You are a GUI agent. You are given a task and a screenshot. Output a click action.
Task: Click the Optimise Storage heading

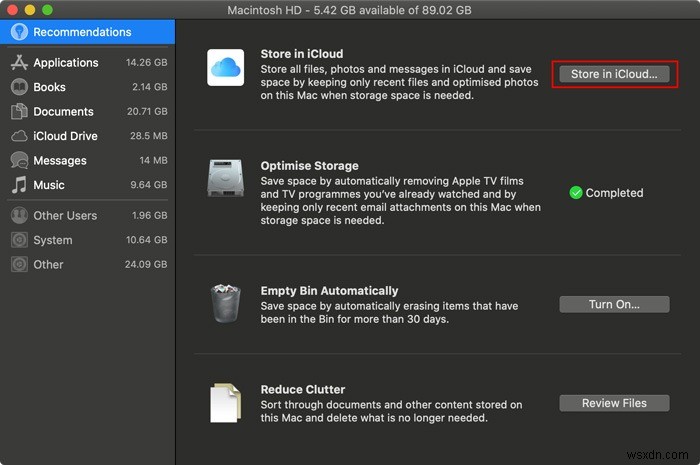click(x=309, y=166)
